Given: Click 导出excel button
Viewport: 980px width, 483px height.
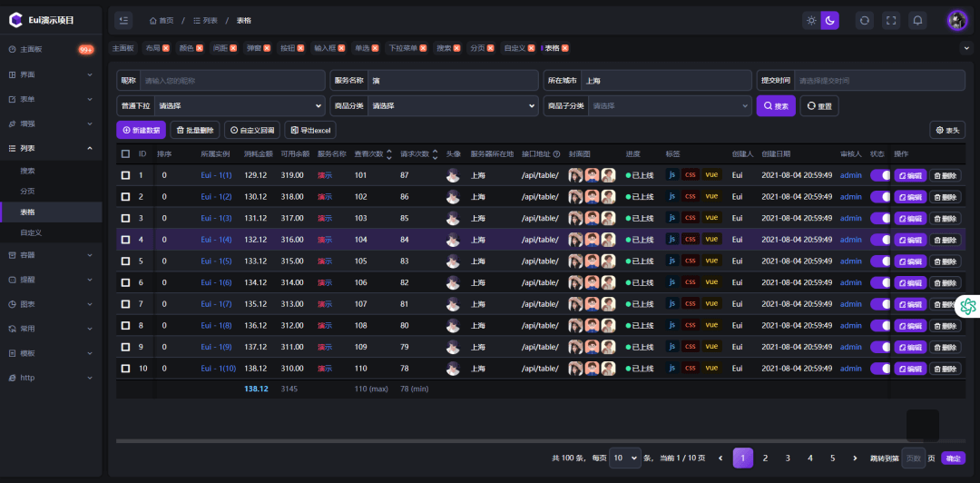Looking at the screenshot, I should tap(310, 130).
